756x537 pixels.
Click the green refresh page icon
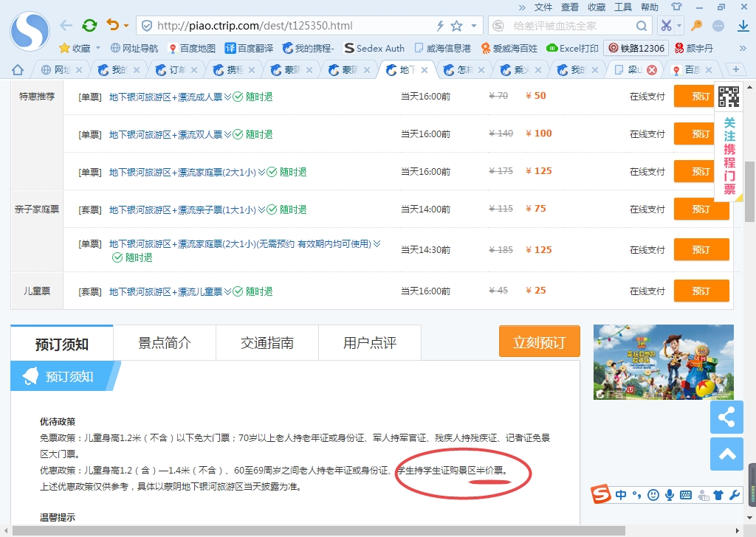point(89,26)
